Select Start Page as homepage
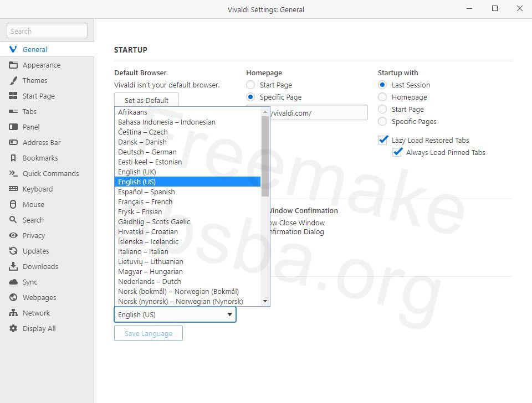The width and height of the screenshot is (532, 403). coord(250,85)
